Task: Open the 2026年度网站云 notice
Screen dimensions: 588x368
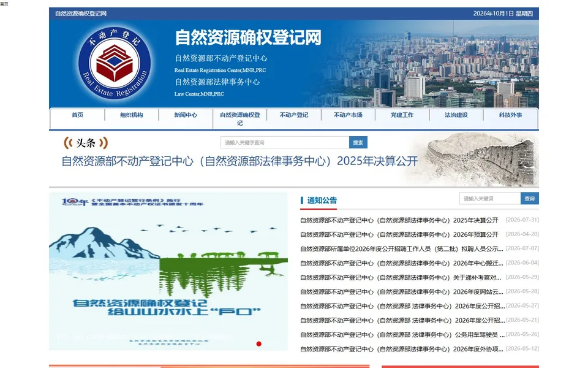Action: point(402,291)
